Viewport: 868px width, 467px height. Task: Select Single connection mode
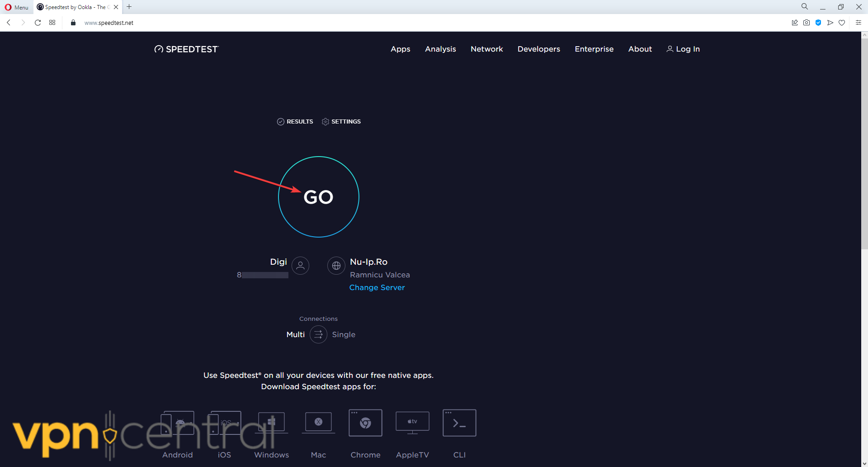[344, 334]
